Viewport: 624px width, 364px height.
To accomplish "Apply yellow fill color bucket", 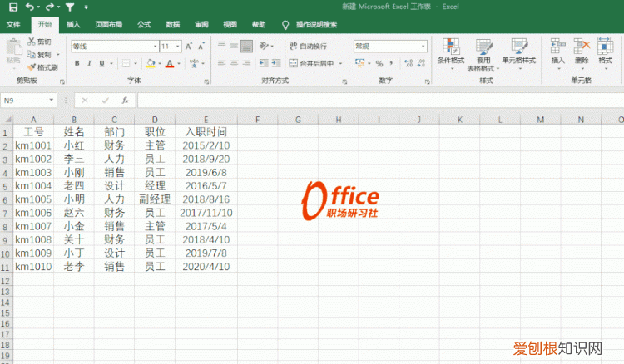I will (151, 63).
